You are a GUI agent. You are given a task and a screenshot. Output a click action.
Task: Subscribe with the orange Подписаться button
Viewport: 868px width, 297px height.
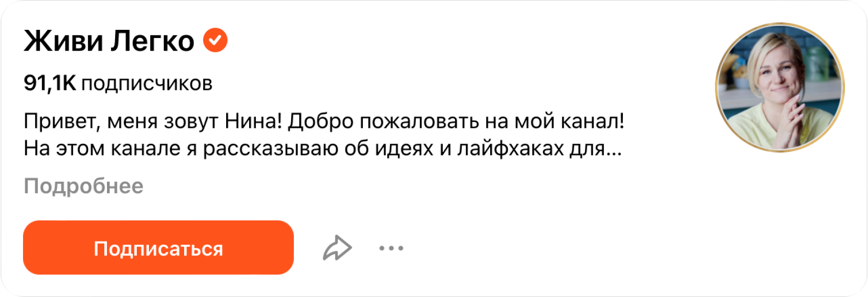158,247
